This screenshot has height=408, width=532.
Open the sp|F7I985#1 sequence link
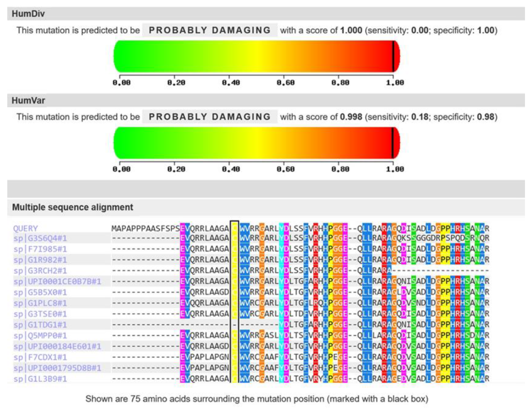tap(40, 249)
